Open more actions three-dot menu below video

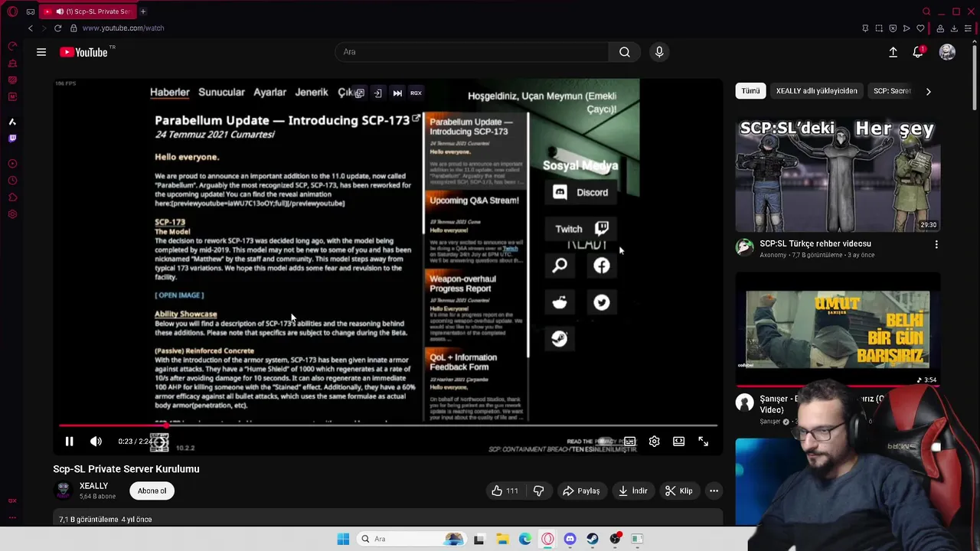(714, 491)
